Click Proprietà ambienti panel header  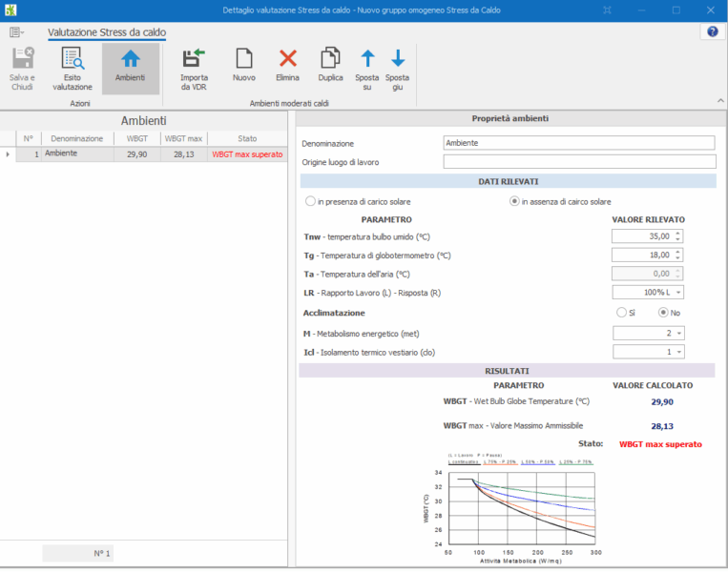[510, 118]
